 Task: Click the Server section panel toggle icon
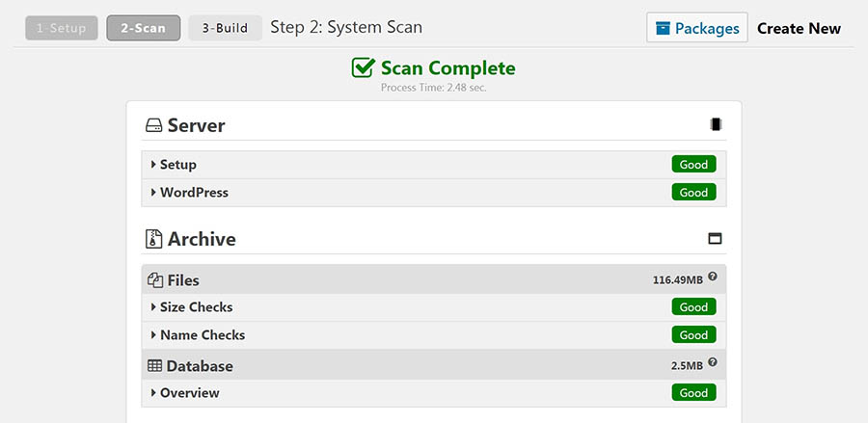coord(716,125)
